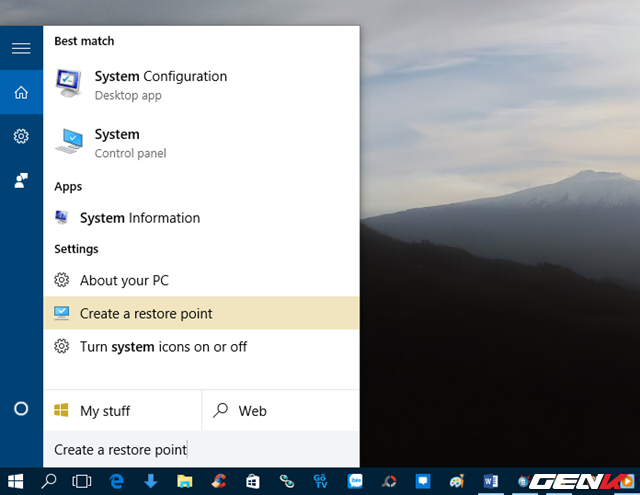The height and width of the screenshot is (495, 640).
Task: Select the Home icon in sidebar
Action: [21, 93]
